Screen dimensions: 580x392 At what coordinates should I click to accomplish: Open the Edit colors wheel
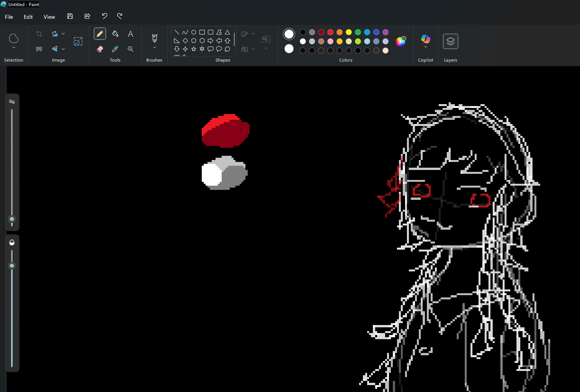[x=401, y=41]
